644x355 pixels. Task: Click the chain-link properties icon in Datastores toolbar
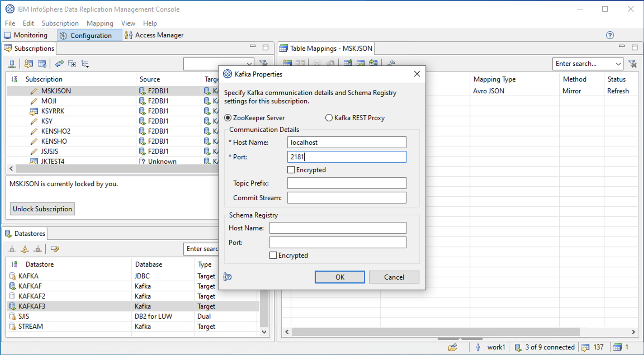pos(55,249)
